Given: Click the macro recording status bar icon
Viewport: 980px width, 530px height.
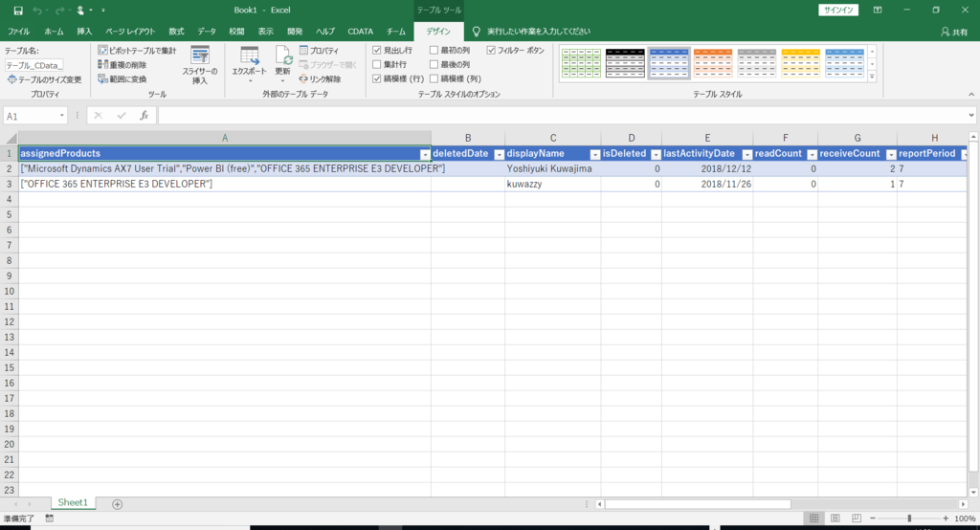Looking at the screenshot, I should [x=50, y=519].
